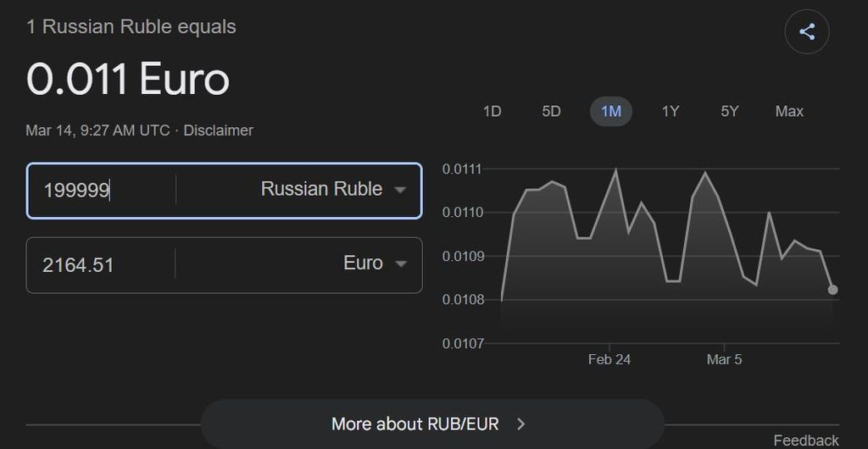
Task: Select the 1M time range tab
Action: pyautogui.click(x=610, y=111)
